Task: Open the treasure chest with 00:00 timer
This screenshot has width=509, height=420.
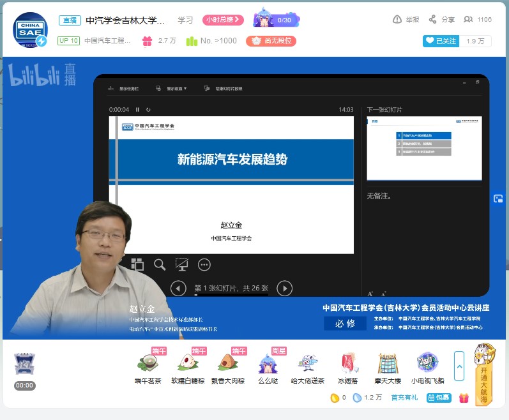Action: (x=24, y=364)
